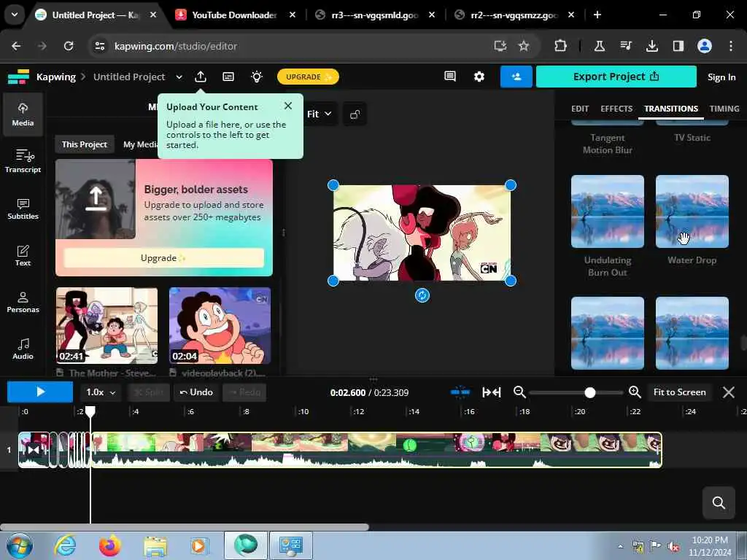Screen dimensions: 747x560
Task: Click the lightbulb tips icon
Action: pyautogui.click(x=257, y=77)
